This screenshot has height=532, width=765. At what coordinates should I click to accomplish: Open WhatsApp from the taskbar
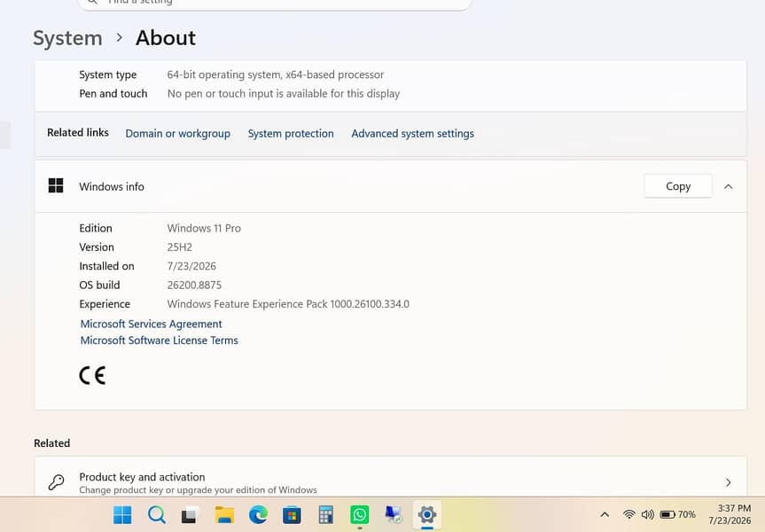360,515
